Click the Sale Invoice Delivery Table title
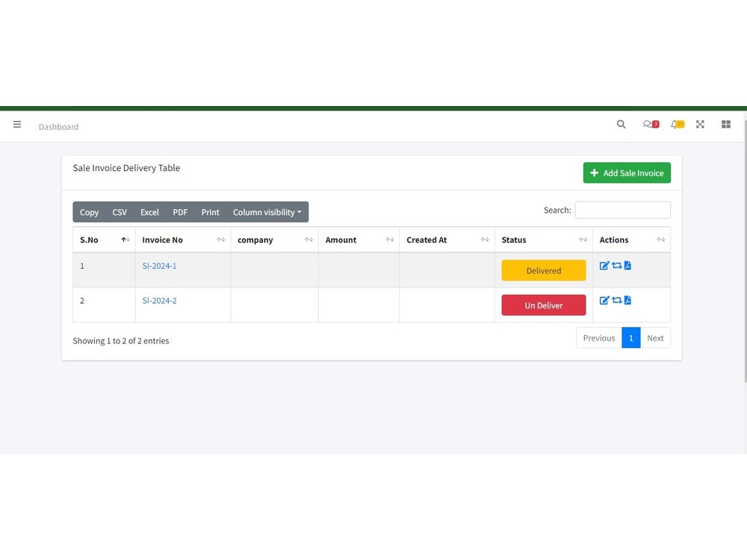The height and width of the screenshot is (560, 747). [126, 168]
